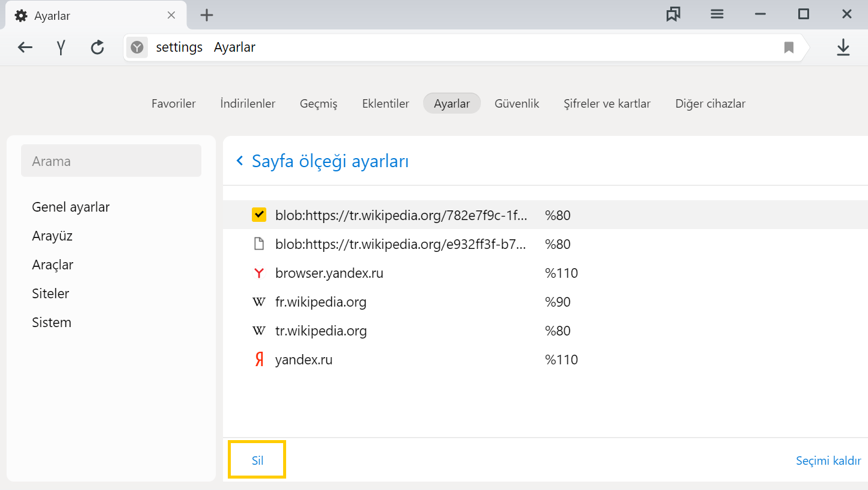The height and width of the screenshot is (490, 868).
Task: Click the site info icon in address bar
Action: (x=137, y=47)
